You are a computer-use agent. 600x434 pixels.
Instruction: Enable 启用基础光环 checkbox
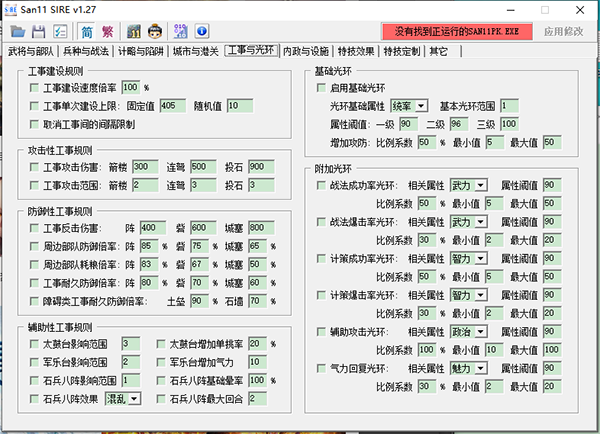tap(321, 88)
